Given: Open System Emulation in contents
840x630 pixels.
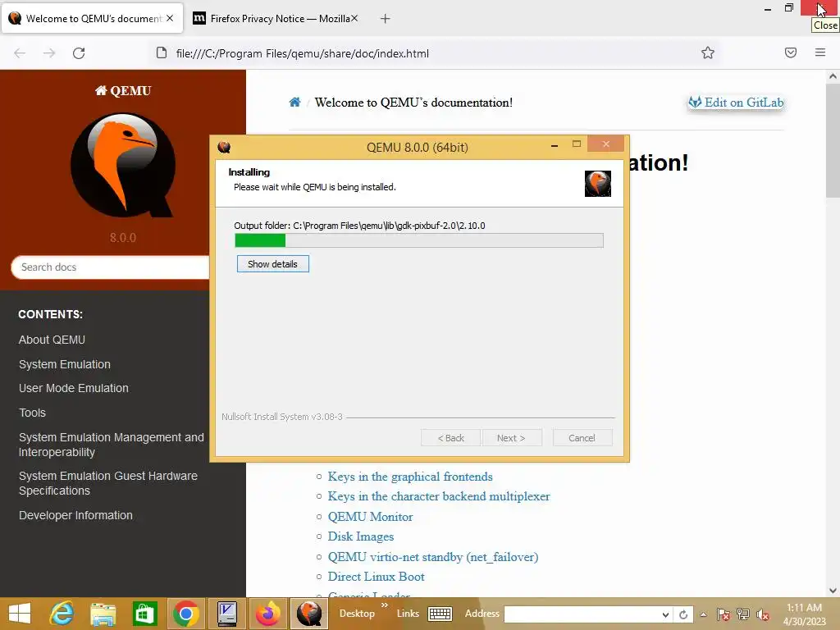Looking at the screenshot, I should coord(65,364).
